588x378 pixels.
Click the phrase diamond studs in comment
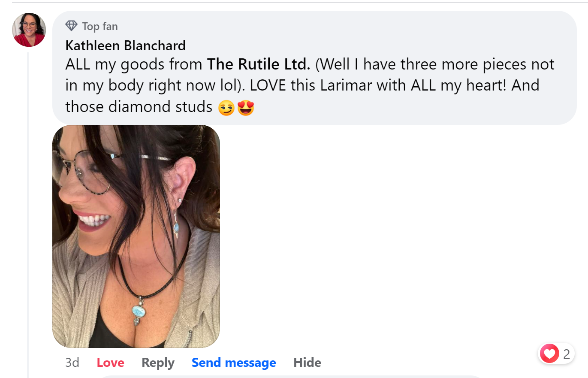(x=160, y=107)
